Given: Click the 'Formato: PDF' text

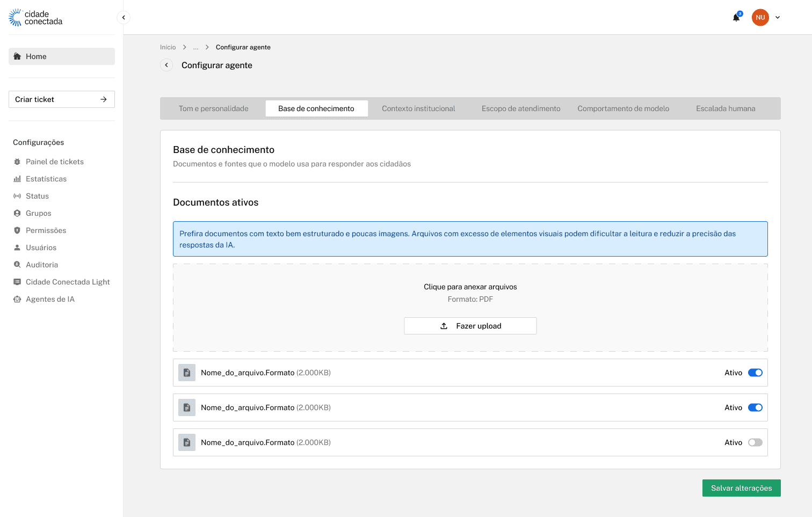Looking at the screenshot, I should [x=470, y=299].
